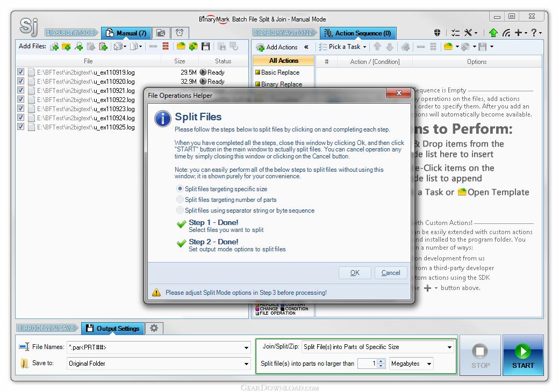
Task: Select 'Split files targeting number of parts' radio
Action: 180,199
